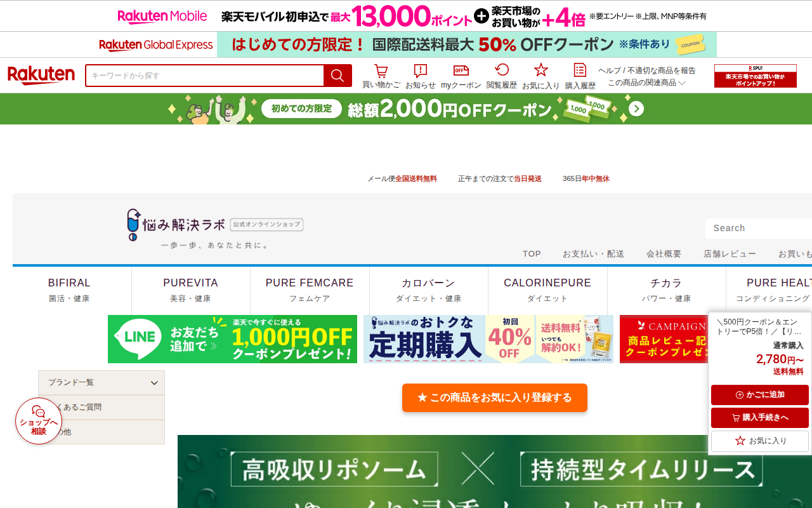Click 購入手続きへ button
812x508 pixels.
(x=760, y=418)
